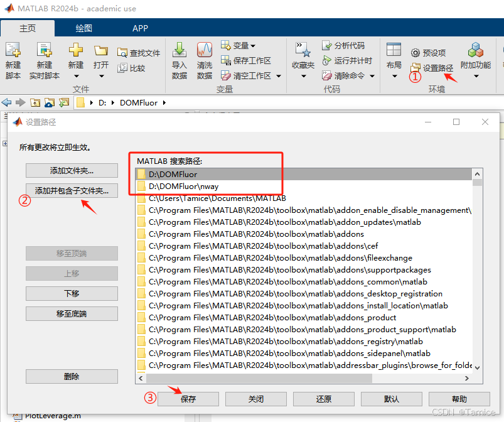Screen dimensions: 504x422
Task: Switch to the 主页 (Home) tab
Action: [28, 28]
